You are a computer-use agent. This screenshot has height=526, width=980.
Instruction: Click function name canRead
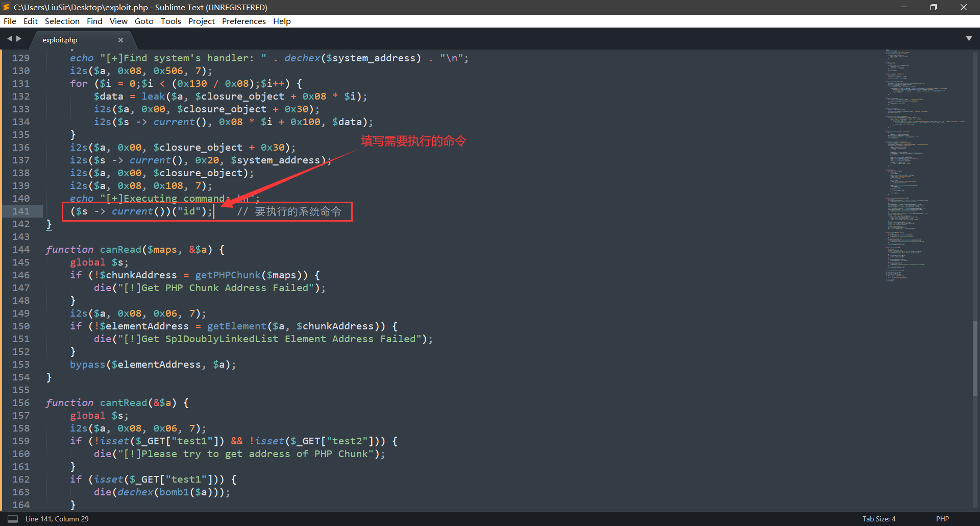pos(120,250)
